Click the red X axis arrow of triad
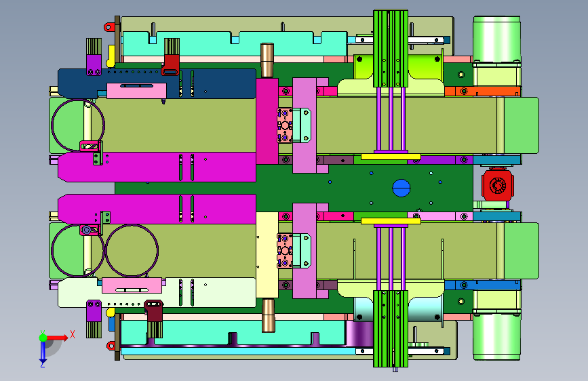This screenshot has width=588, height=381. click(58, 338)
